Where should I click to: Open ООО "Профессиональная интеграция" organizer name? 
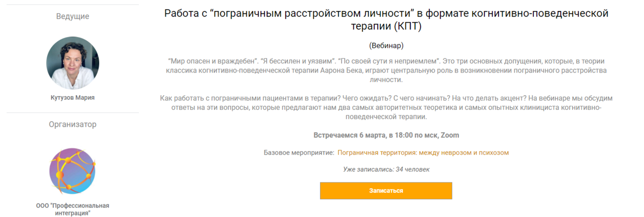click(72, 209)
